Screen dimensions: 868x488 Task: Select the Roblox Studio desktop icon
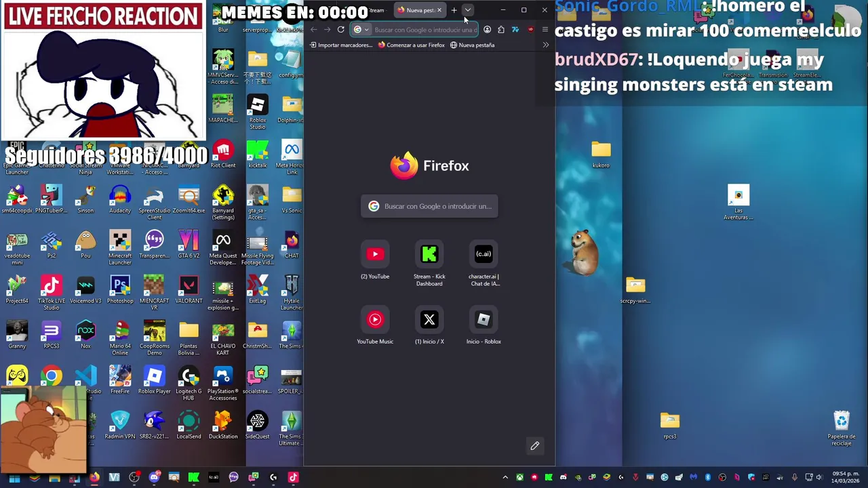tap(258, 112)
